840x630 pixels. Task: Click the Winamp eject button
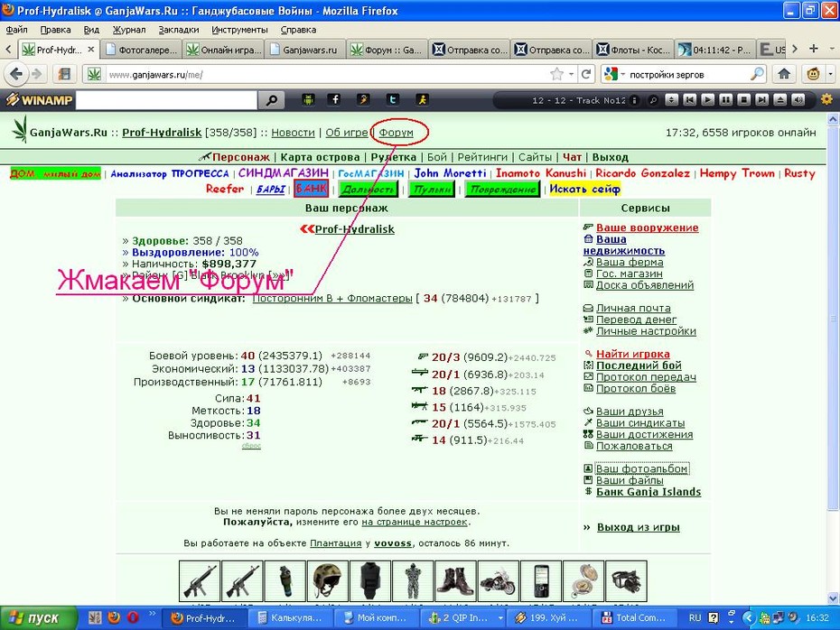tap(780, 100)
